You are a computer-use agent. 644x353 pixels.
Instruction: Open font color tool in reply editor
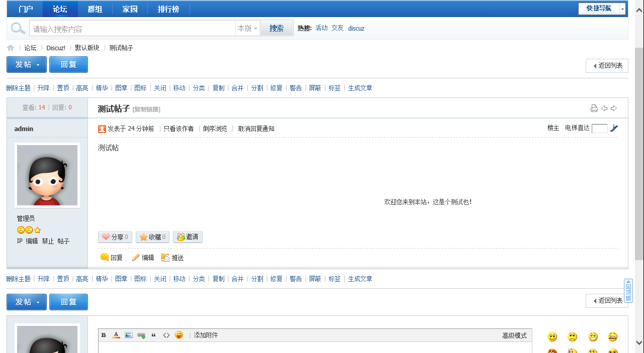(116, 335)
